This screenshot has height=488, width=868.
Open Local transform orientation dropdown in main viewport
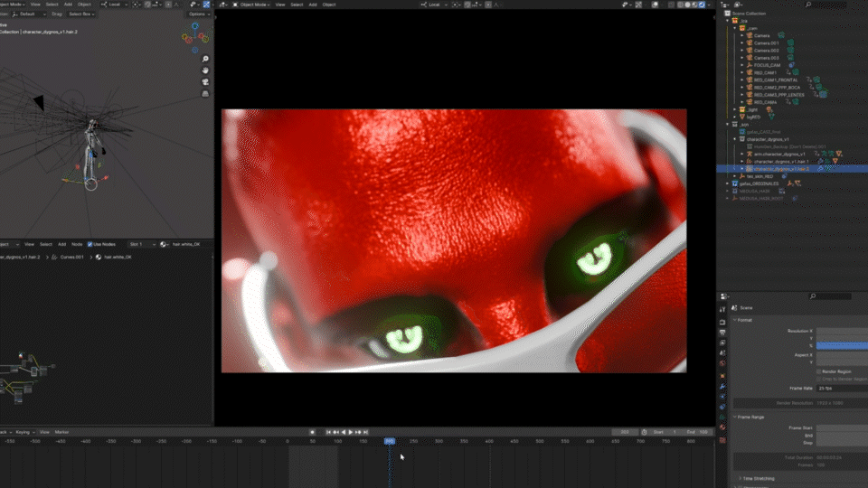point(435,5)
